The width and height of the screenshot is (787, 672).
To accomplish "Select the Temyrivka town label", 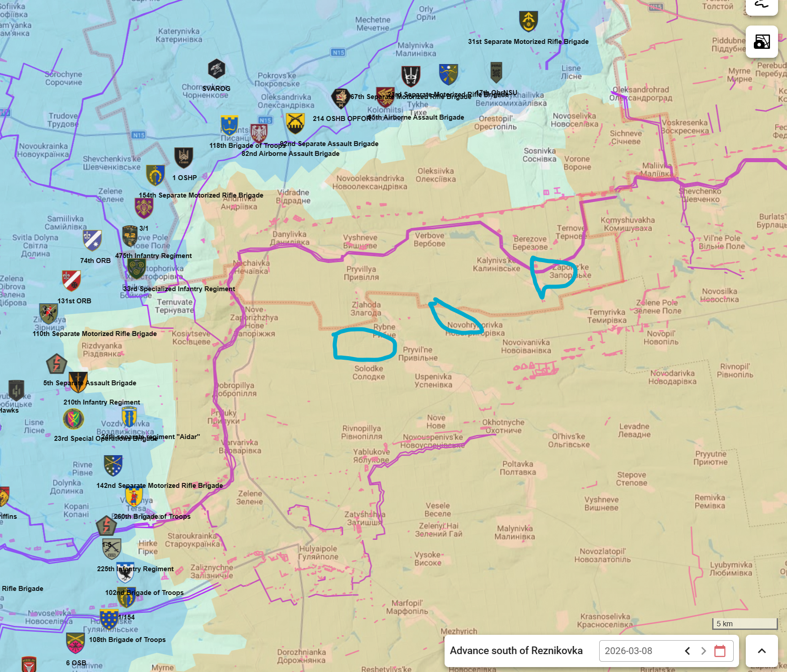I will click(607, 316).
